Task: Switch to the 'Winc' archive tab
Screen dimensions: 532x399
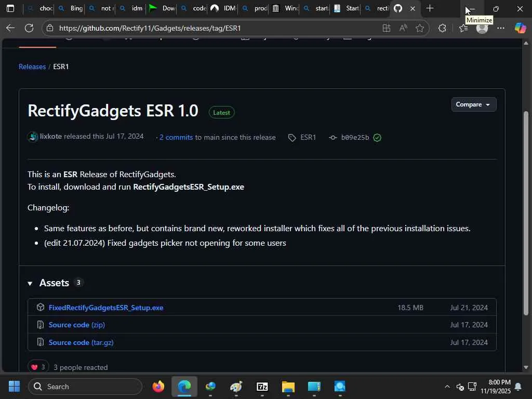Action: [x=285, y=8]
